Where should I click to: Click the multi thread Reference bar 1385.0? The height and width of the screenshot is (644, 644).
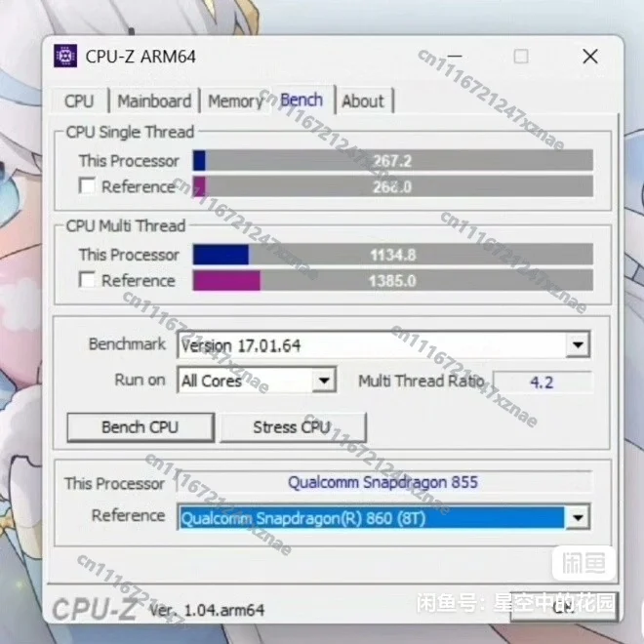click(393, 280)
